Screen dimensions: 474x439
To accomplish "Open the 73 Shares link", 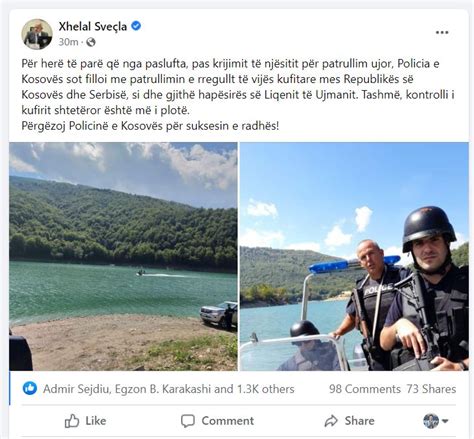I will [x=431, y=389].
